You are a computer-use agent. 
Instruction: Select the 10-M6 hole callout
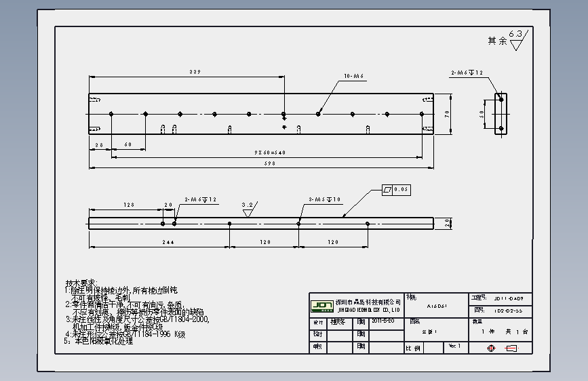(353, 76)
